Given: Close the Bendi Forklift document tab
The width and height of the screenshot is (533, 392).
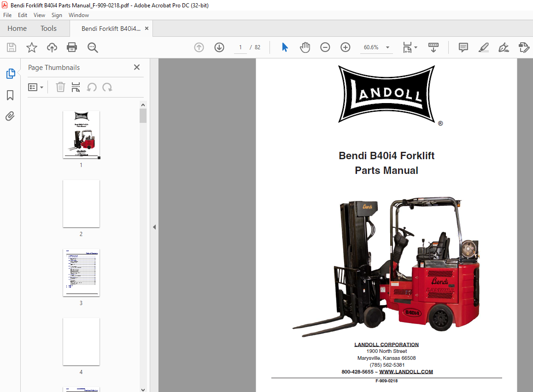Looking at the screenshot, I should (147, 29).
